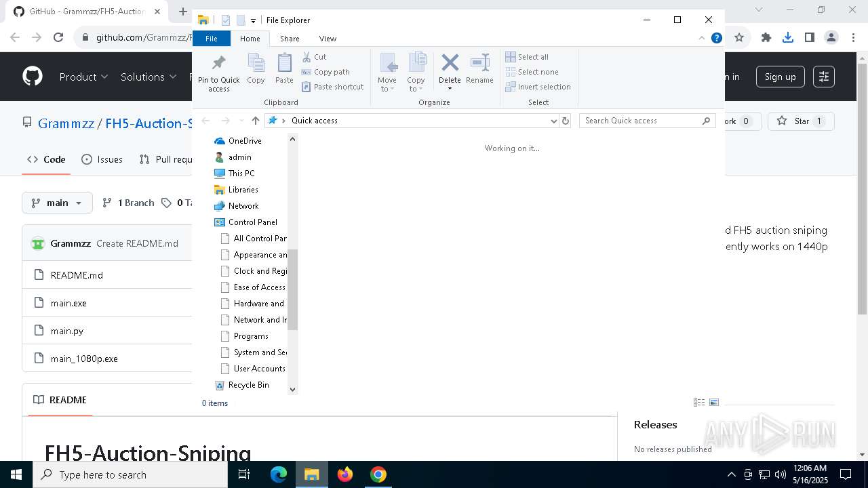868x488 pixels.
Task: Click Properties icon in title bar
Action: [x=226, y=20]
